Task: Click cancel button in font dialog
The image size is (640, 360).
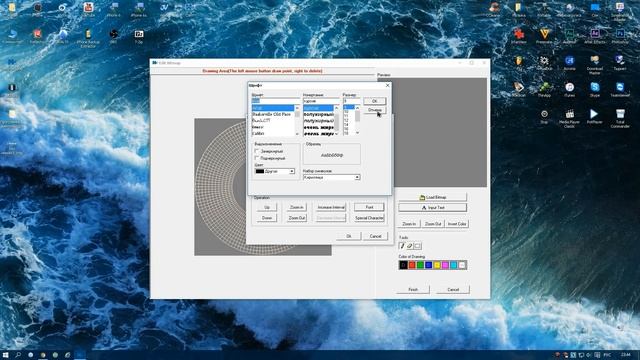Action: pos(374,110)
